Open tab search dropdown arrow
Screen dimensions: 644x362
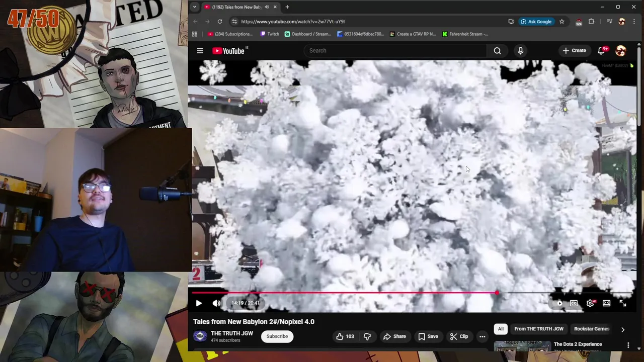(194, 7)
